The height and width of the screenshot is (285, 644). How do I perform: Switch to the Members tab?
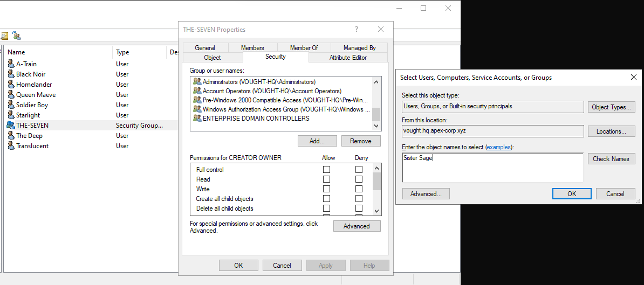click(252, 47)
